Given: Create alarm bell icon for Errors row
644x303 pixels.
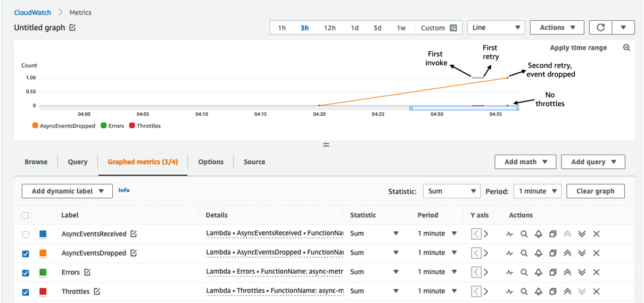Looking at the screenshot, I should tap(538, 272).
